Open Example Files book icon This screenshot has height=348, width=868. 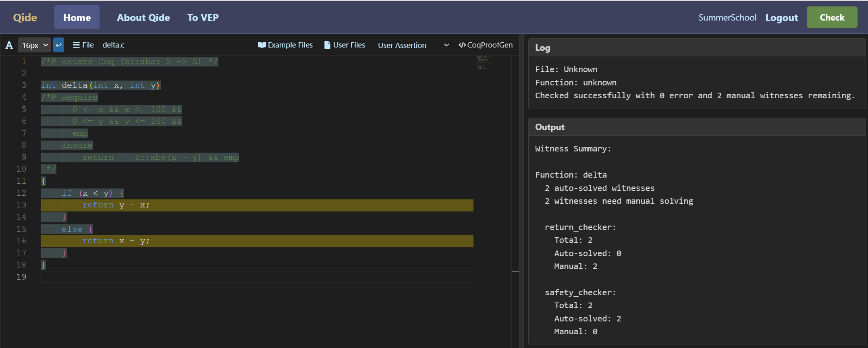[x=285, y=45]
